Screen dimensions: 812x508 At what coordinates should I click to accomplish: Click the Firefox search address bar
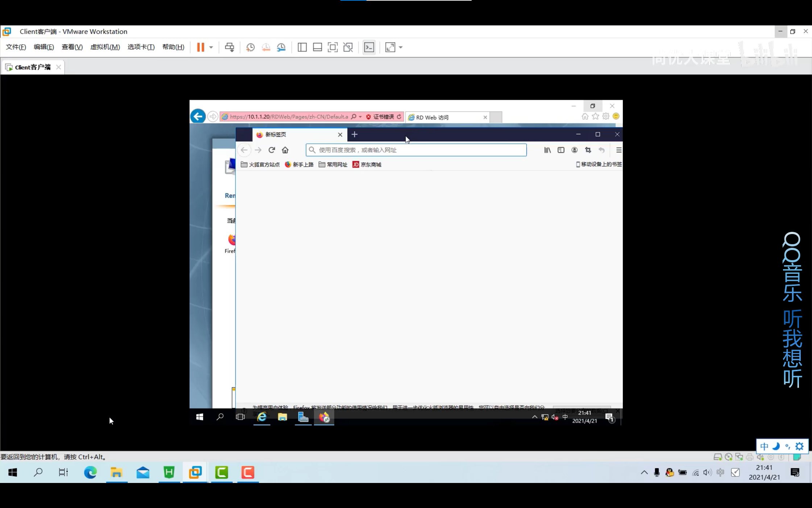tap(417, 150)
